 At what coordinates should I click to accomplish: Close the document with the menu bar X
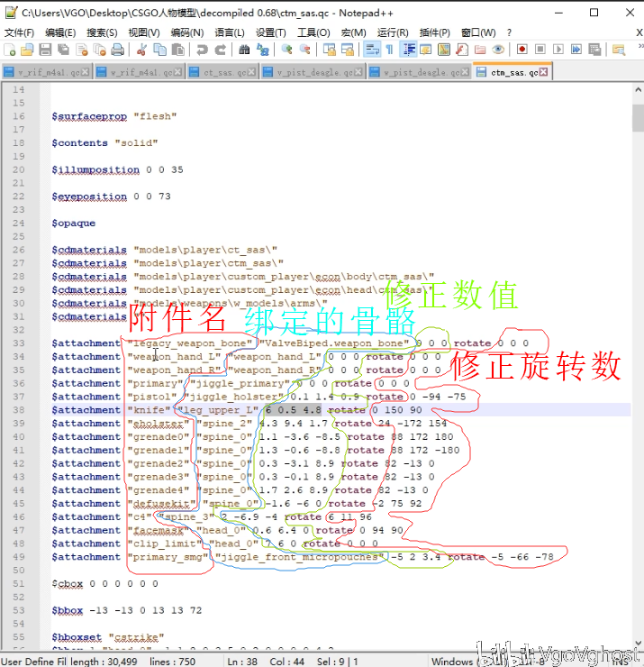(x=639, y=32)
